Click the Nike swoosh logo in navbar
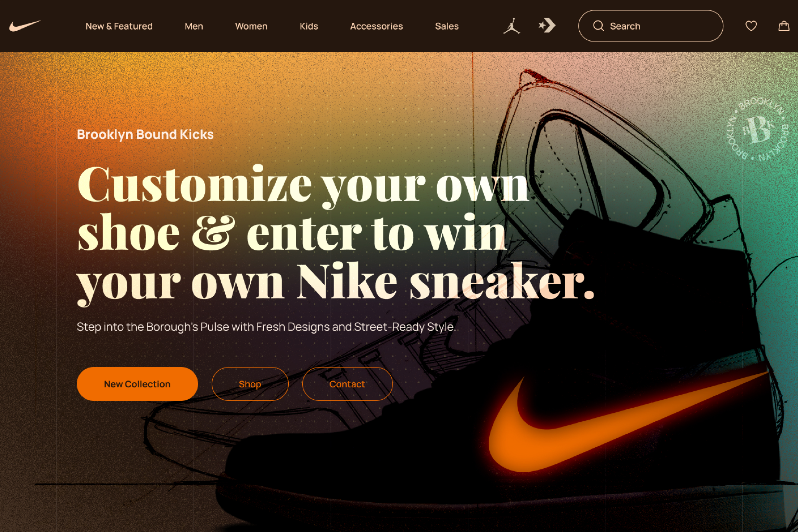The height and width of the screenshot is (532, 798). coord(25,26)
